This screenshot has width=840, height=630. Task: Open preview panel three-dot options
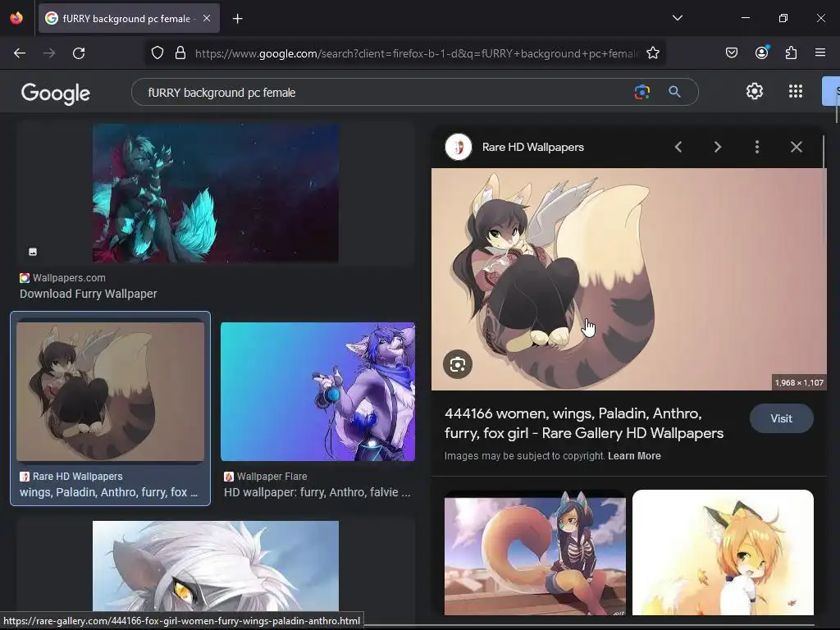(757, 147)
